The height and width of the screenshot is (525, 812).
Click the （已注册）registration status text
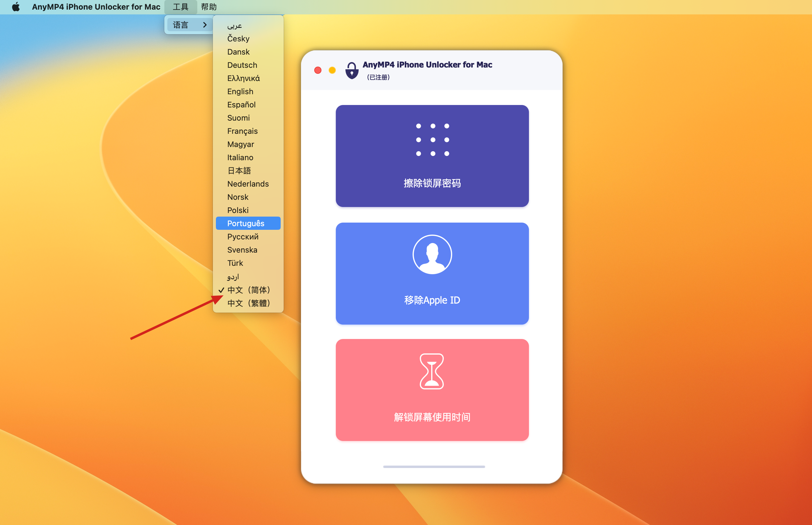tap(378, 77)
